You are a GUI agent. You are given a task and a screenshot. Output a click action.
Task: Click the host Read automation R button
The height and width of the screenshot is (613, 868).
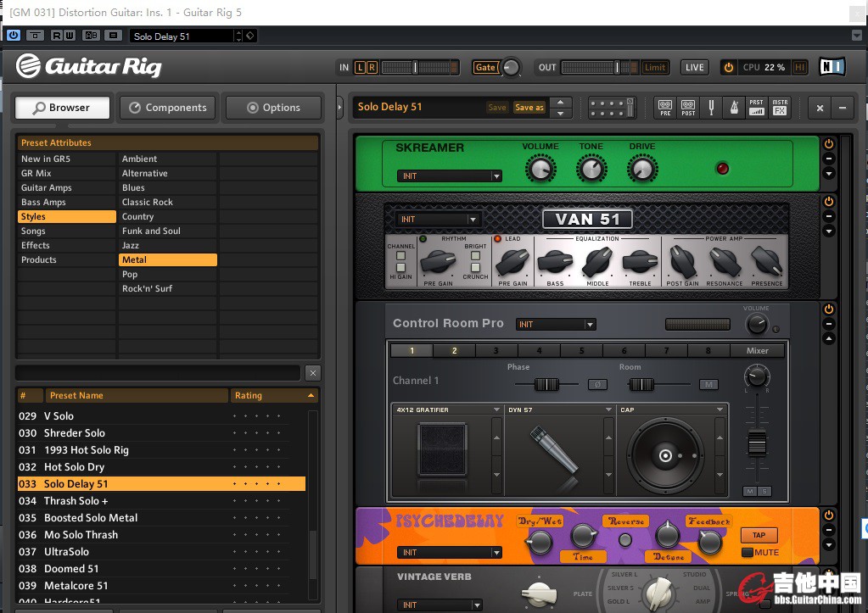57,36
